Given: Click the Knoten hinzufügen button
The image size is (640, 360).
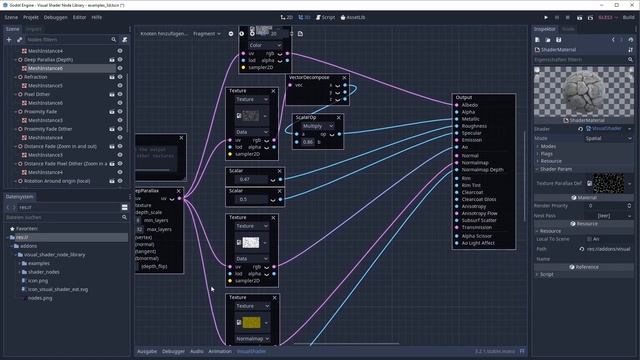Looking at the screenshot, I should (164, 33).
